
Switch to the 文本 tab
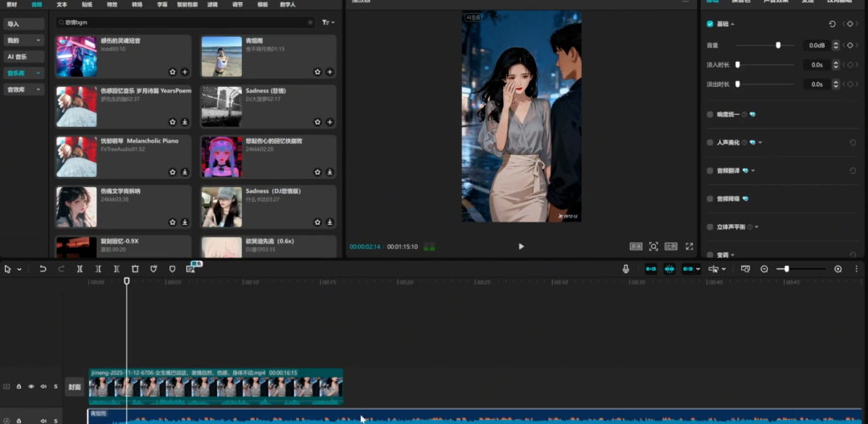62,5
